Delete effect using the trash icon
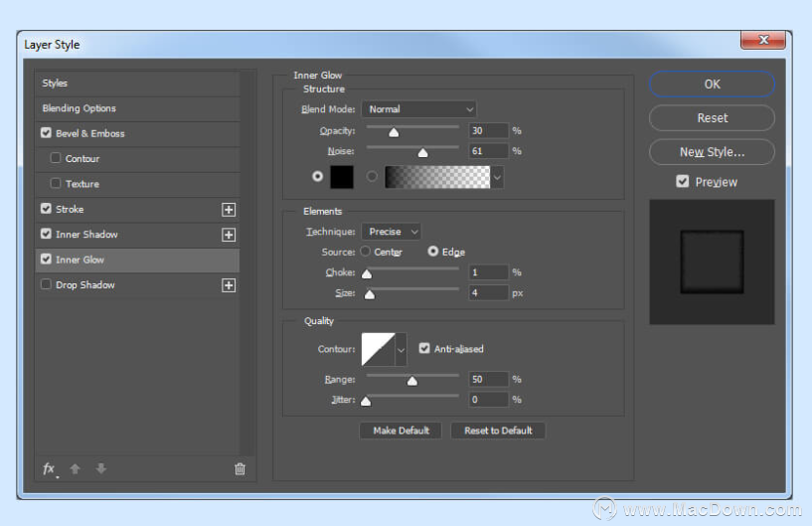Image resolution: width=812 pixels, height=526 pixels. pyautogui.click(x=240, y=469)
